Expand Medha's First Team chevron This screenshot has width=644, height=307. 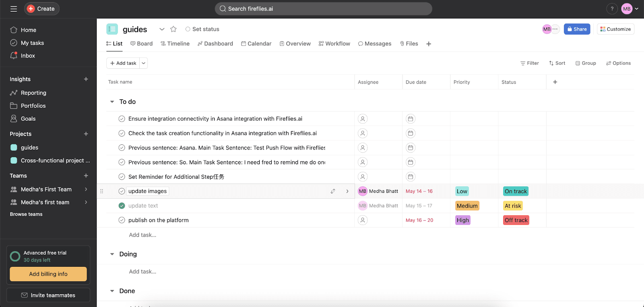pyautogui.click(x=86, y=190)
